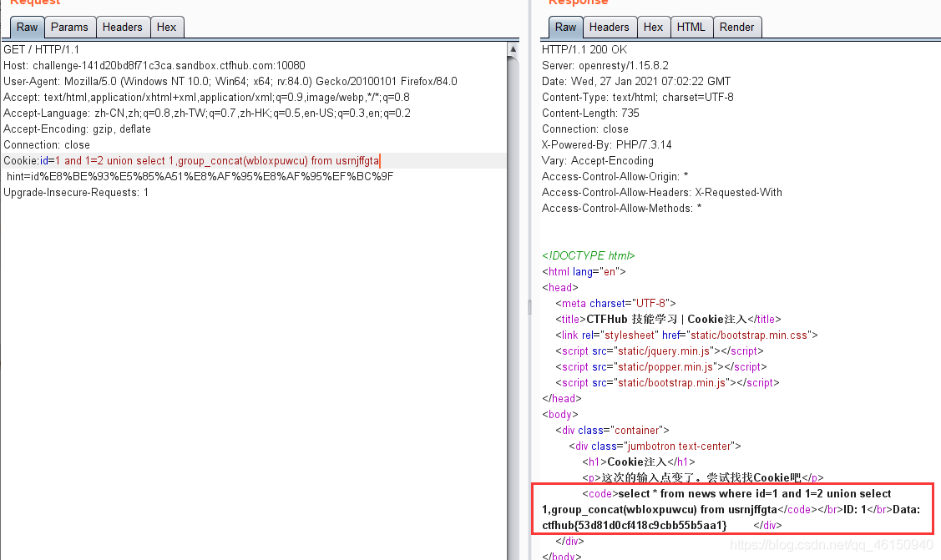Click the meta charset="UTF-8" line
This screenshot has height=560, width=941.
click(x=615, y=304)
